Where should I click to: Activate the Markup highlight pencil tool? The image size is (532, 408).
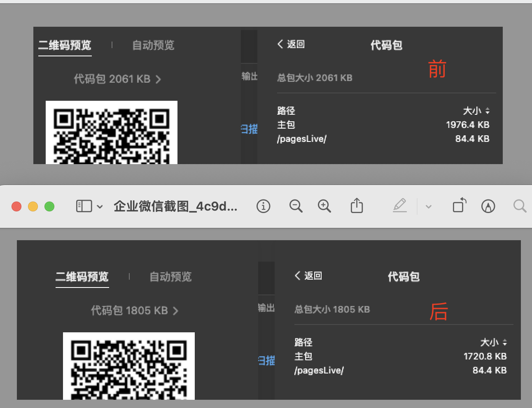pos(400,206)
